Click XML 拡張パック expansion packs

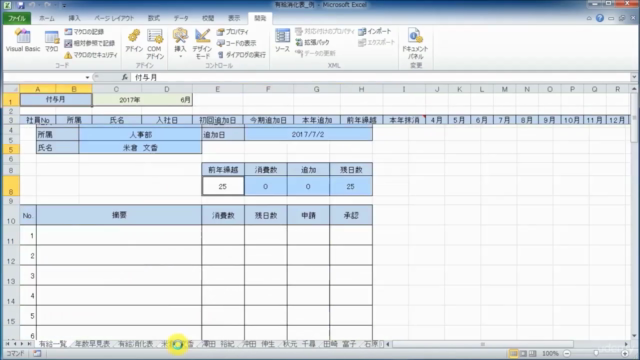point(312,42)
